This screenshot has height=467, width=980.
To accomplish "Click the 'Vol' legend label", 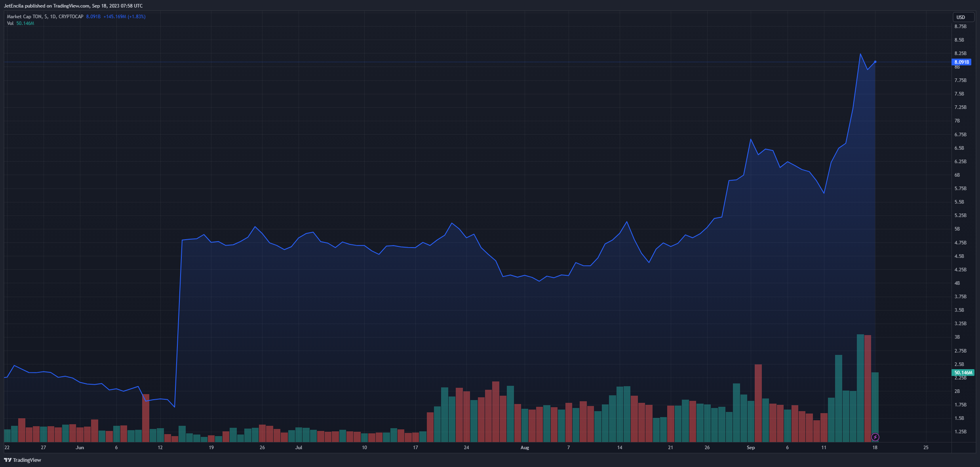I will [x=10, y=23].
